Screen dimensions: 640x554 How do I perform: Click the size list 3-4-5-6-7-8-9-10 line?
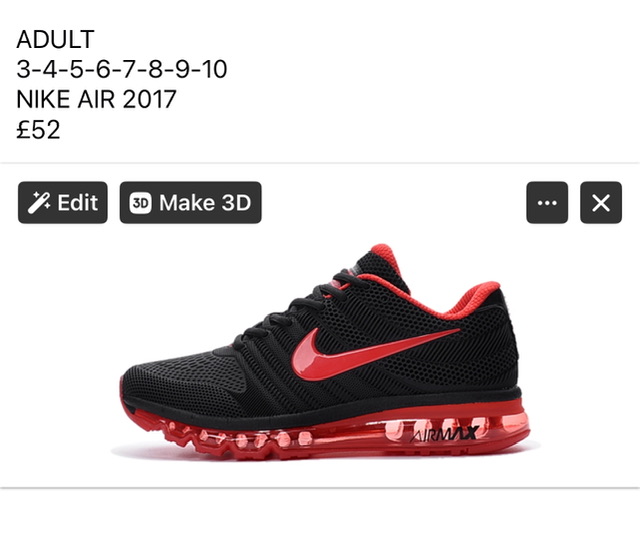point(122,69)
